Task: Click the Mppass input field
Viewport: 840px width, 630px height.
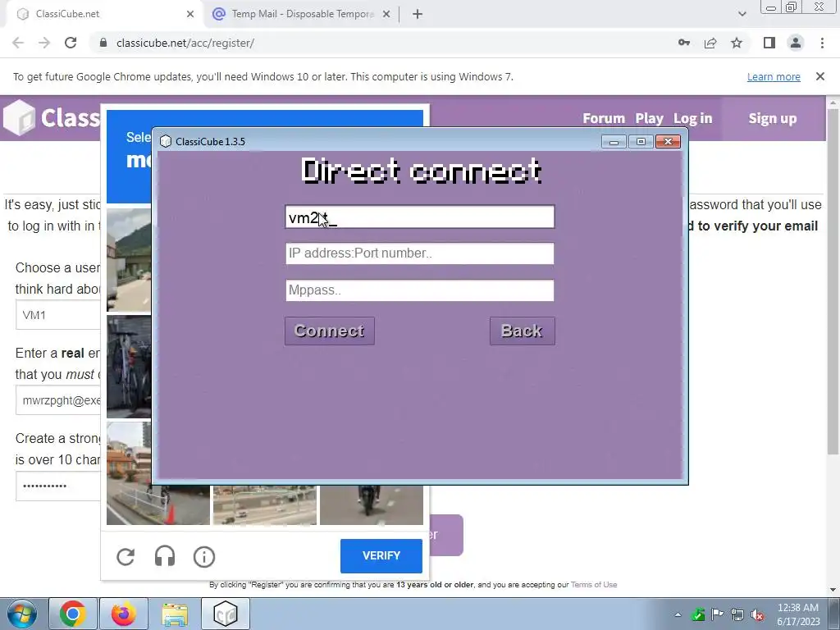Action: (x=420, y=290)
